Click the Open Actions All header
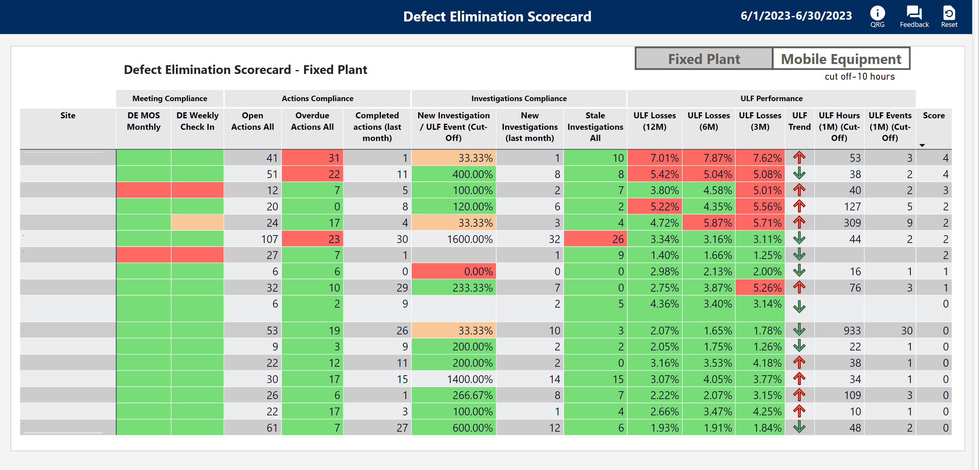 [252, 121]
